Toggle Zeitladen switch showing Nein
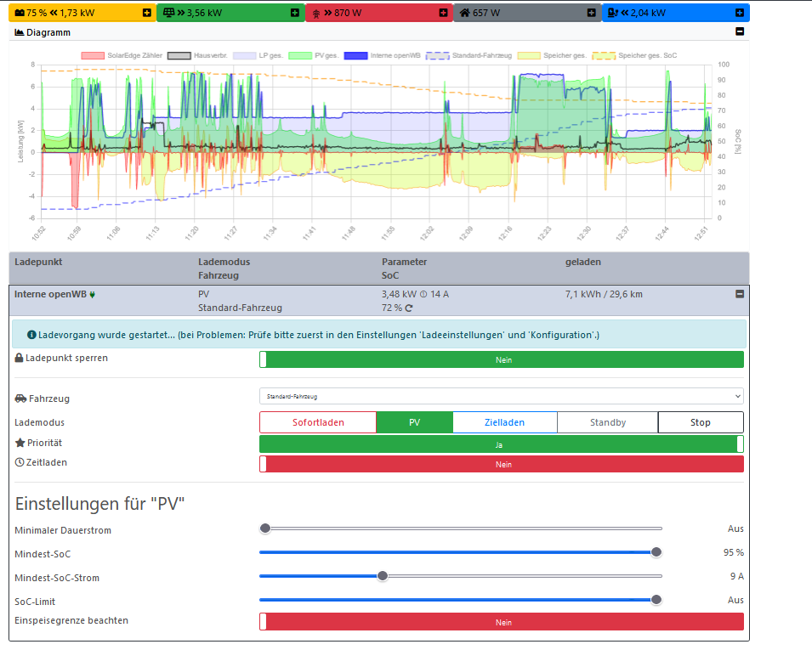Screen dimensions: 812x667 [502, 464]
